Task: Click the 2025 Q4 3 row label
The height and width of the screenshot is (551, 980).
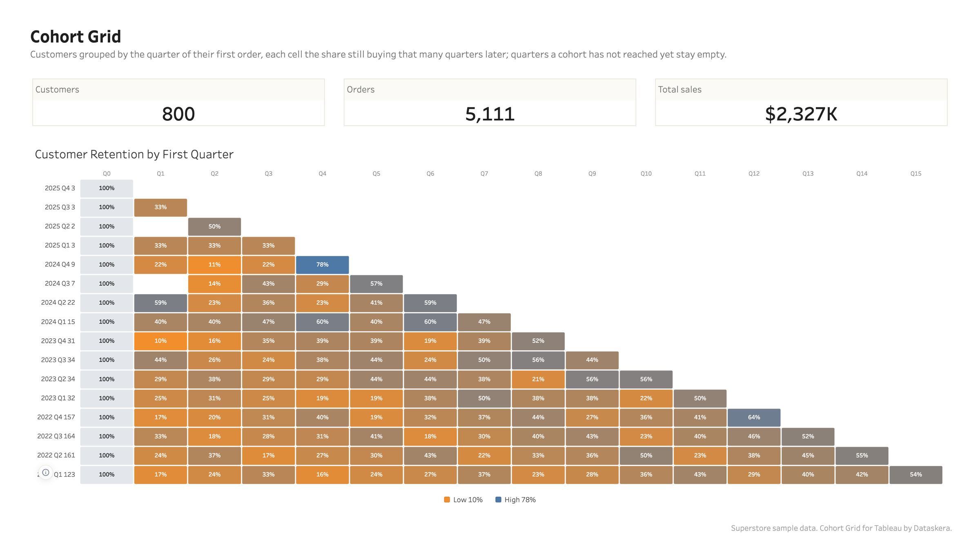Action: click(x=60, y=188)
